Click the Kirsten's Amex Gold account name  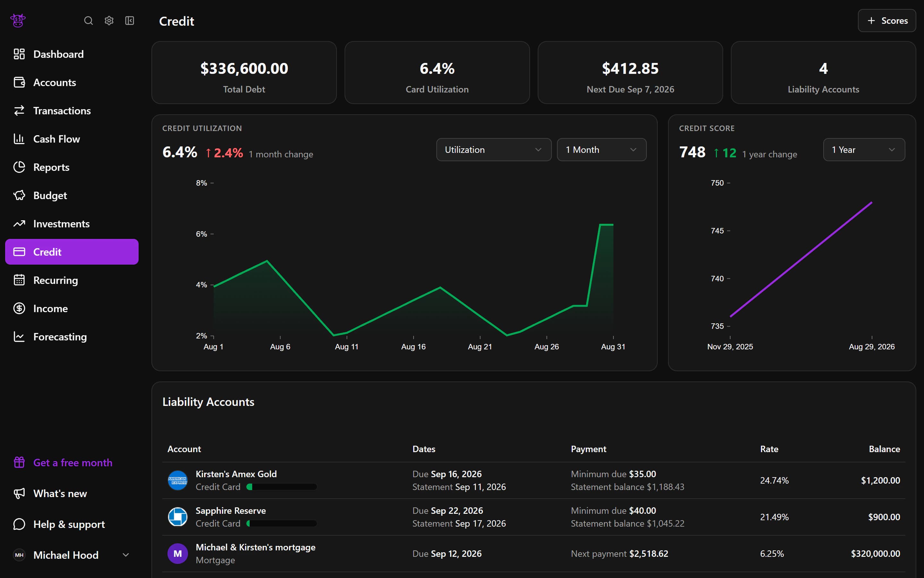pyautogui.click(x=236, y=474)
